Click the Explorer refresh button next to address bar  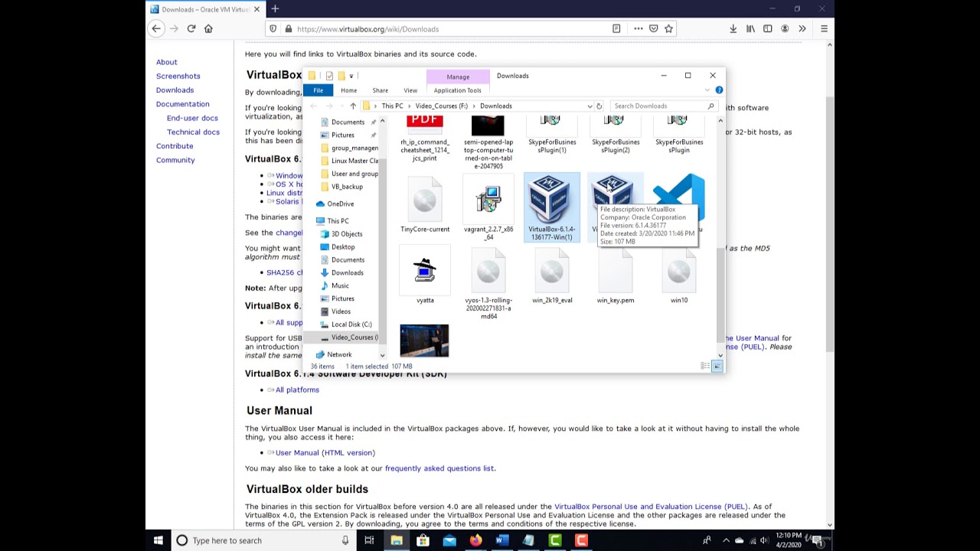(599, 106)
